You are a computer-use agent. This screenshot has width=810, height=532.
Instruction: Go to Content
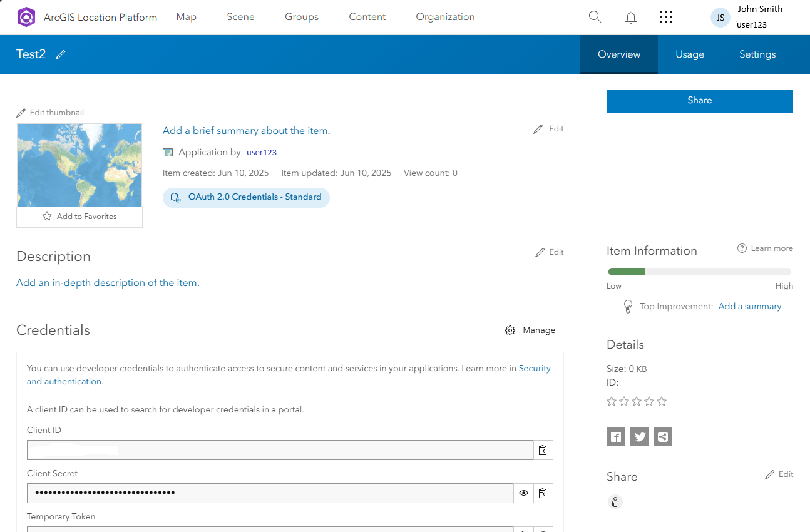[x=367, y=17]
